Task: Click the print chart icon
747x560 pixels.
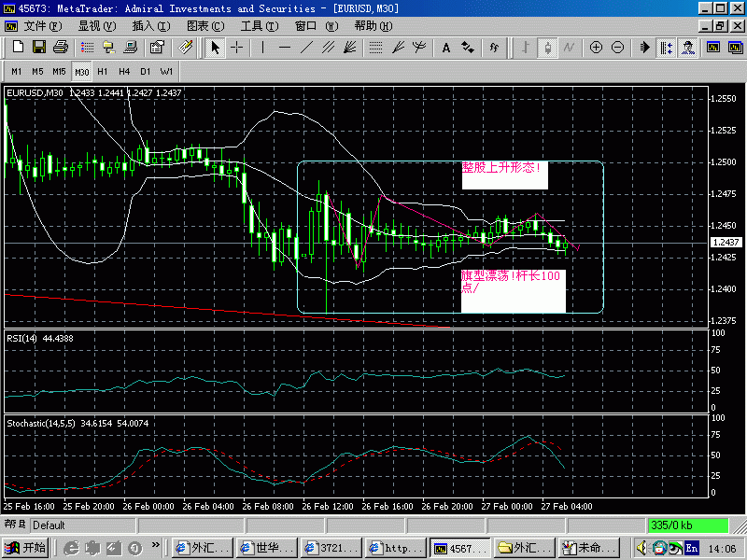Action: pos(61,48)
